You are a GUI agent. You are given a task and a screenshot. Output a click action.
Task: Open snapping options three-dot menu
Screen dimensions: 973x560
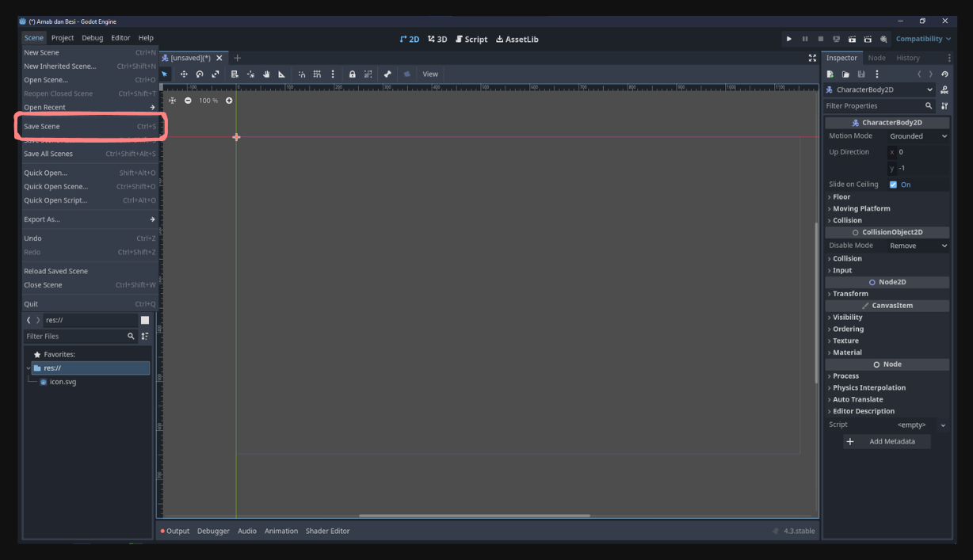pos(333,74)
